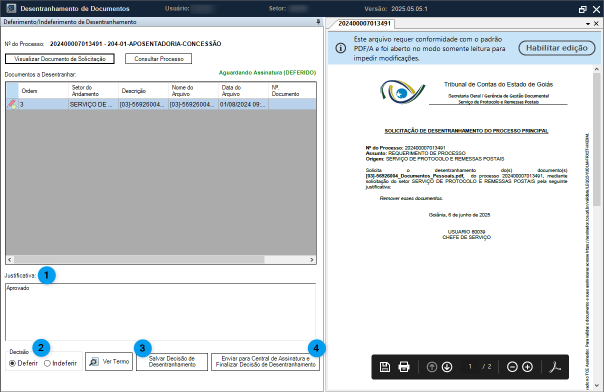604x392 pixels.
Task: Click right arrow of the grid's horizontal scrollbar
Action: tap(312, 260)
